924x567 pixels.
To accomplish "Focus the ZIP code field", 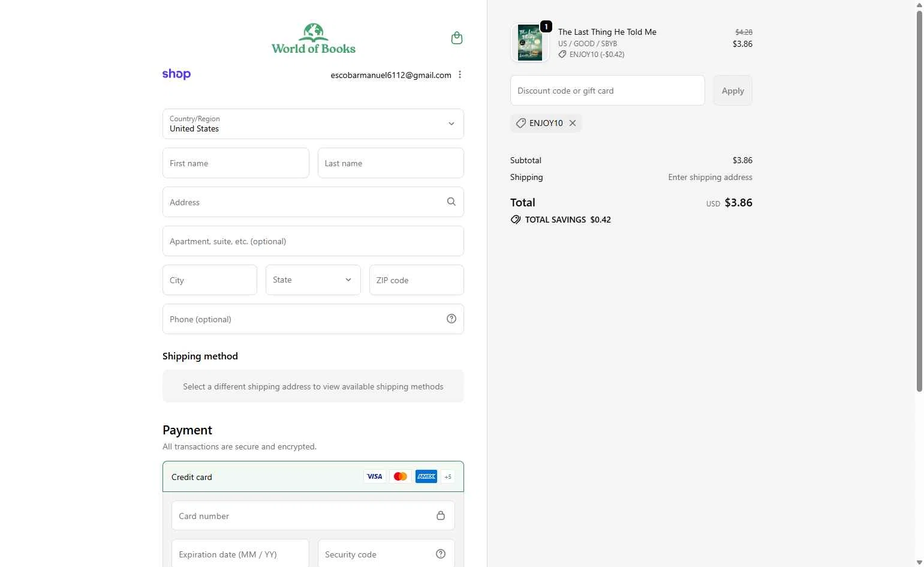I will (x=417, y=280).
